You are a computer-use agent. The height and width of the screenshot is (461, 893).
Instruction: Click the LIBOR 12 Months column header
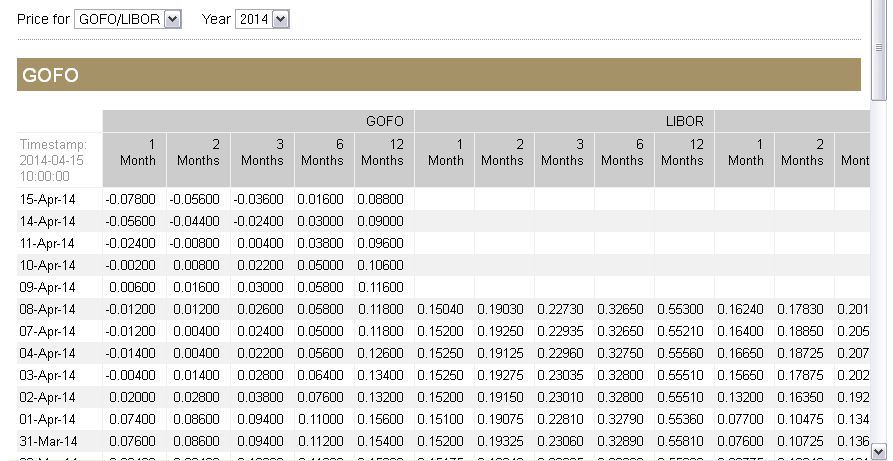(x=684, y=160)
